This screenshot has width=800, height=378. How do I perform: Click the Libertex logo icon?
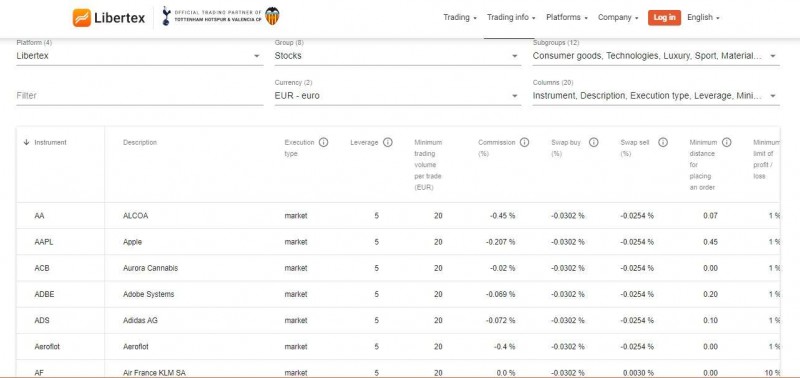(82, 18)
